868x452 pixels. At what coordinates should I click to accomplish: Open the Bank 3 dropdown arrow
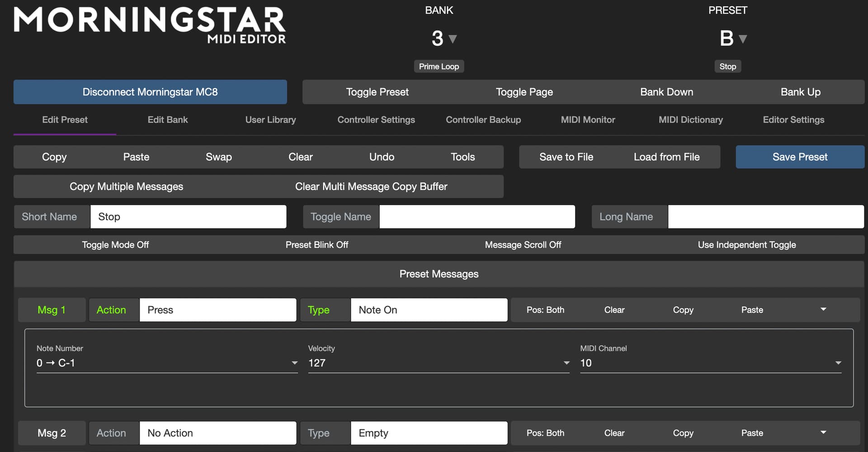[453, 39]
